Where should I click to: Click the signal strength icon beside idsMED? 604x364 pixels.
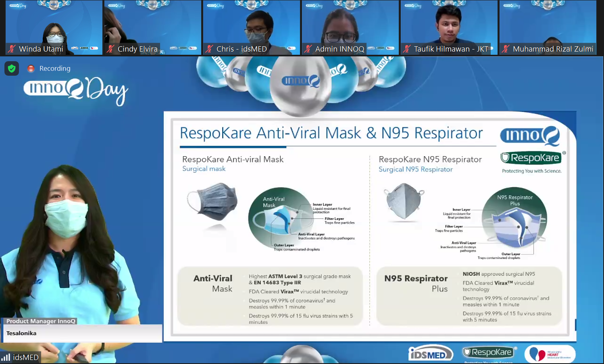[6, 357]
